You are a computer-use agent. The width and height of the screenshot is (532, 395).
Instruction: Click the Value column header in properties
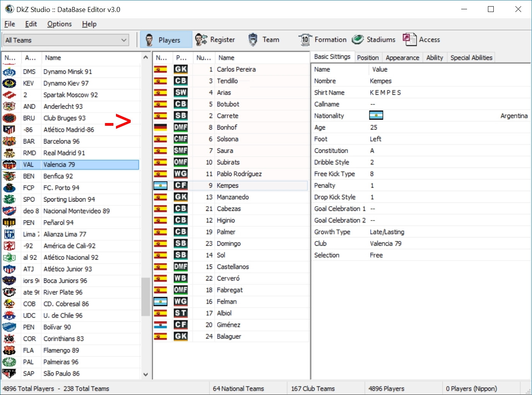[x=449, y=69]
